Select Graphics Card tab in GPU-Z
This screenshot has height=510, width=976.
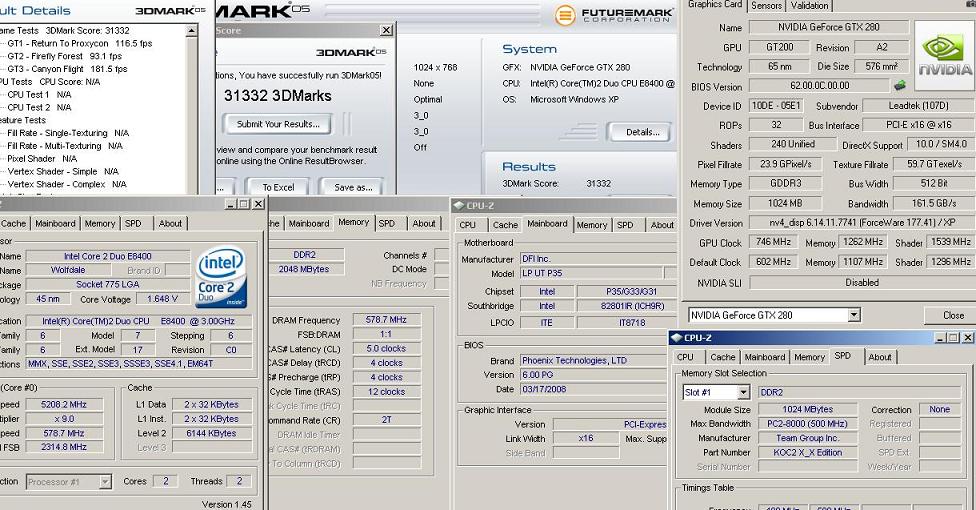(x=715, y=5)
